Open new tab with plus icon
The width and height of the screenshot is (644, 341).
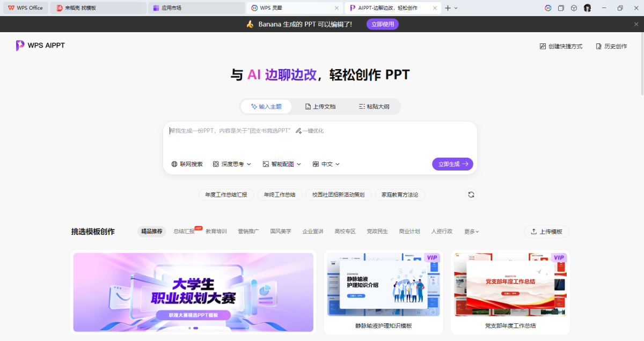(x=448, y=8)
